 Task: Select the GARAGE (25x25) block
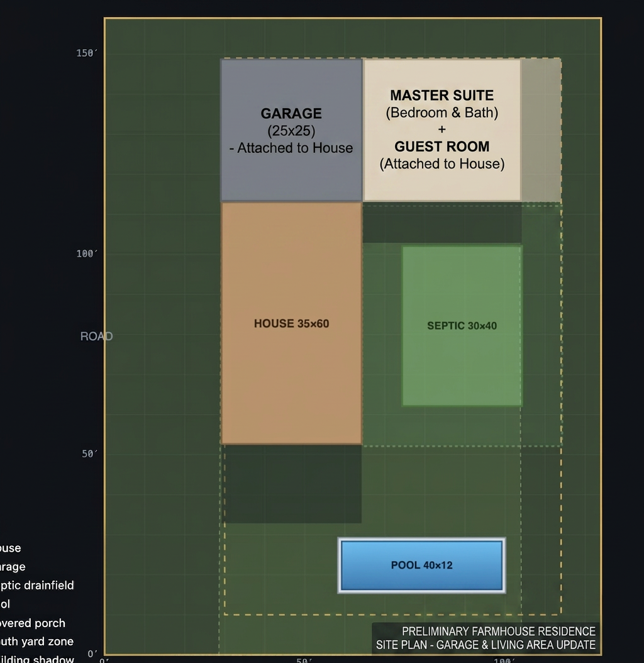(291, 130)
